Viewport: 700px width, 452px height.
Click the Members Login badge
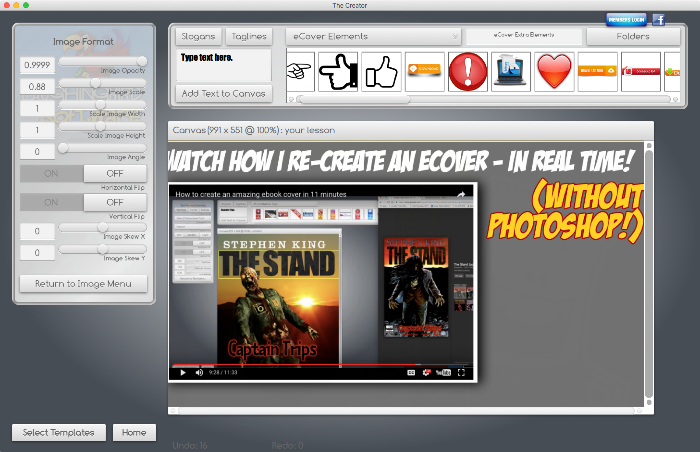pos(626,19)
